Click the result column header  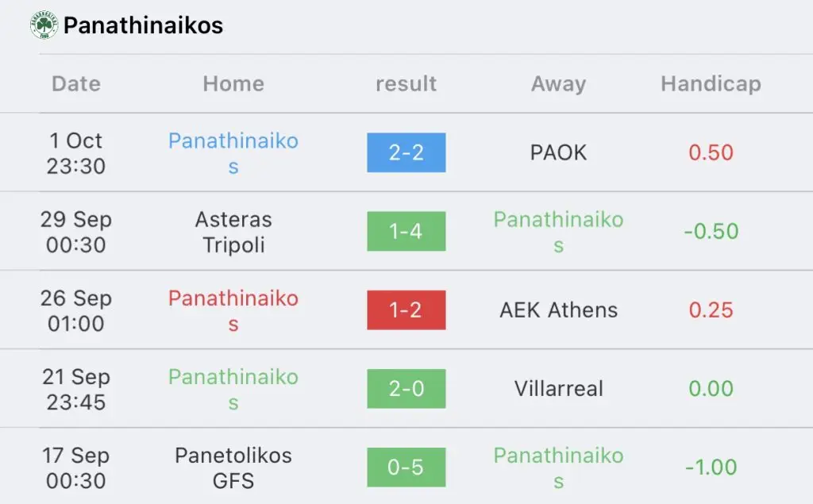coord(406,83)
